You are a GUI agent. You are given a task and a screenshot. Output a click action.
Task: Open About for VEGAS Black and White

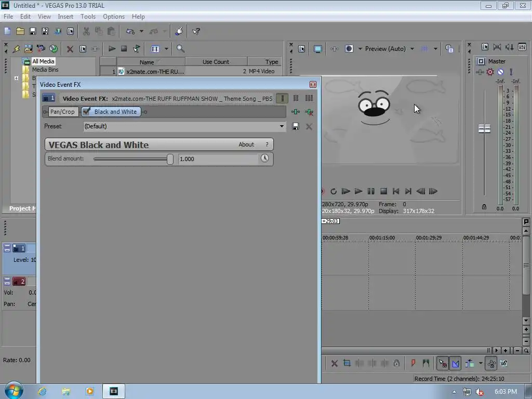[246, 144]
